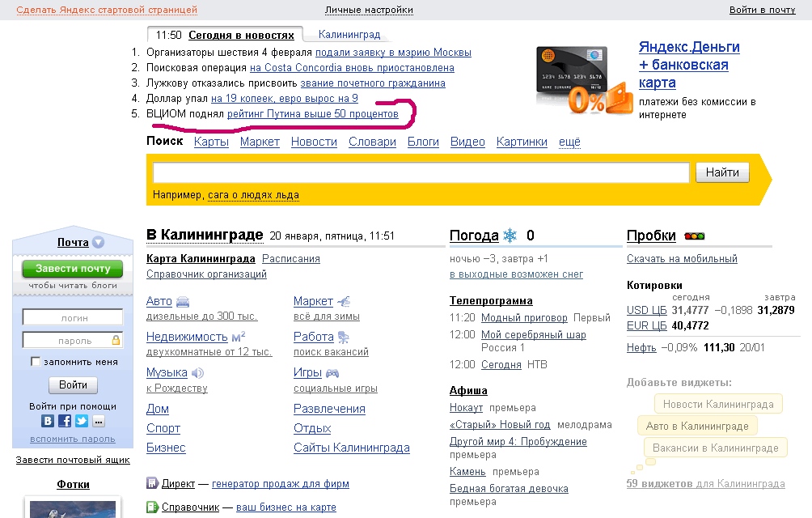812x518 pixels.
Task: Open Личные настройки link
Action: point(369,10)
